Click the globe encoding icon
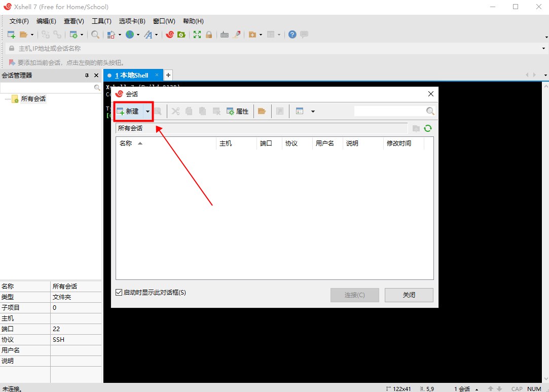Image resolution: width=549 pixels, height=392 pixels. point(130,34)
